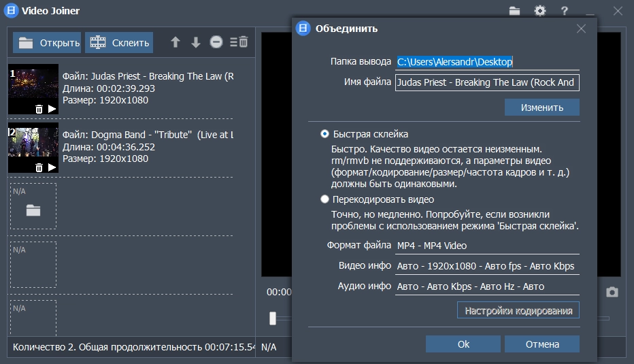
Task: Move selected clip up with up arrow
Action: 175,42
